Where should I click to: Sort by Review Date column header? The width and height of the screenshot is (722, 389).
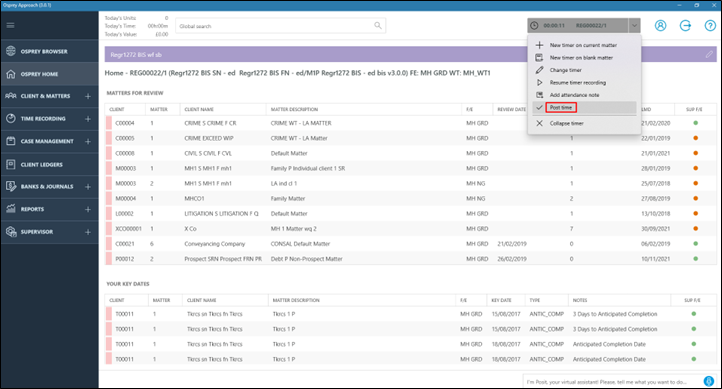pyautogui.click(x=511, y=109)
